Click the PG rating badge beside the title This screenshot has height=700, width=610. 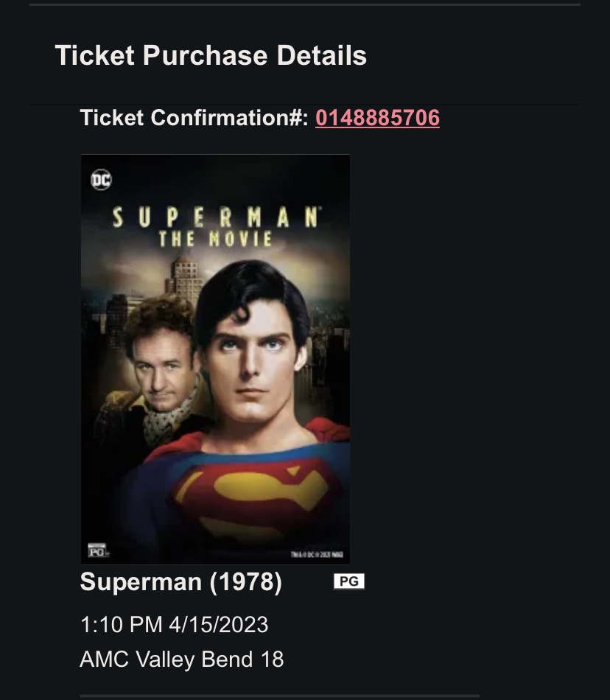click(348, 581)
